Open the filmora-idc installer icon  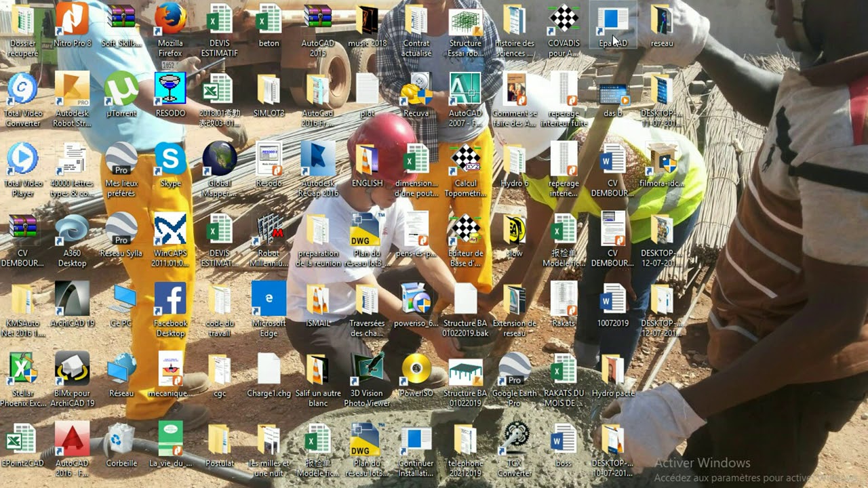(662, 165)
